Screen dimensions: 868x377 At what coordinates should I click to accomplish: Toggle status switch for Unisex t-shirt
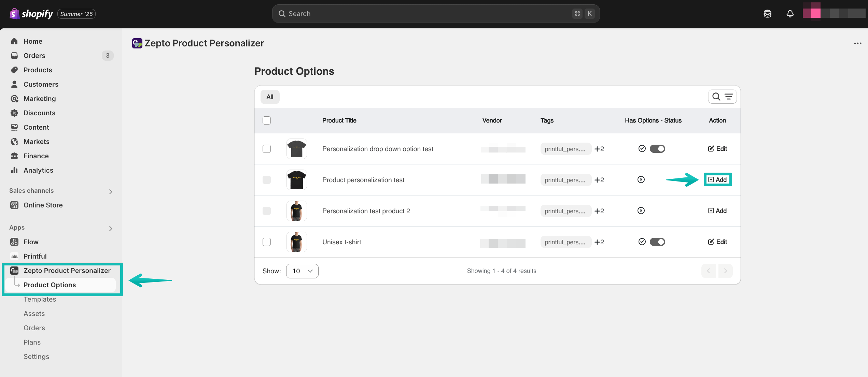pyautogui.click(x=657, y=242)
